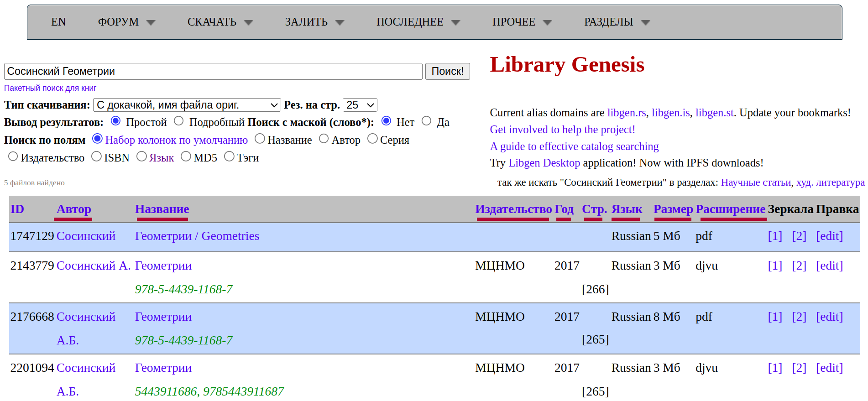Open Get involved to help the project

pos(562,130)
